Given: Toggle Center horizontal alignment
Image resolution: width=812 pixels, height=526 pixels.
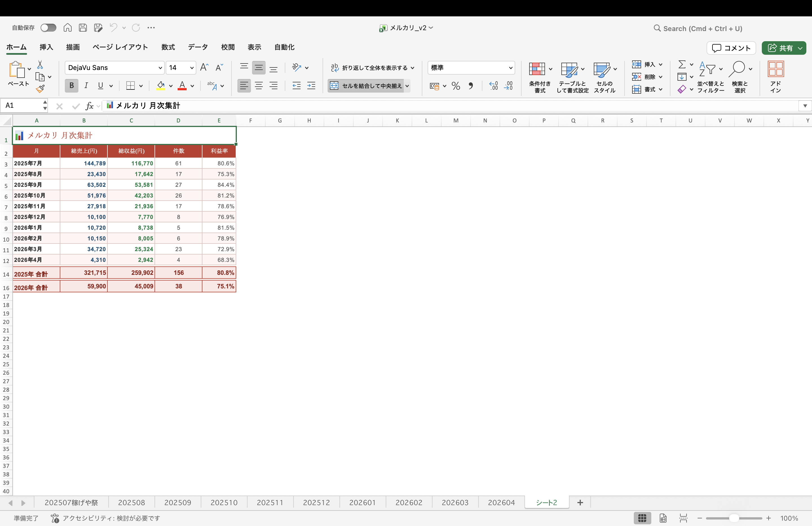Looking at the screenshot, I should point(259,86).
